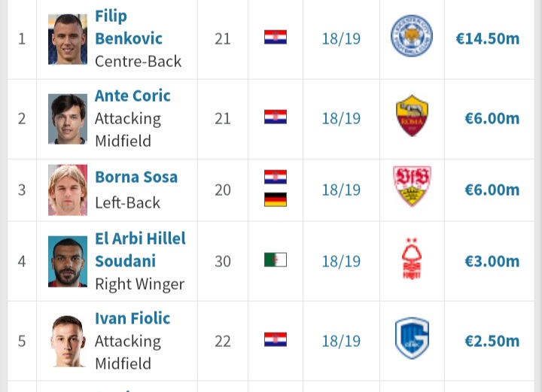Image resolution: width=542 pixels, height=392 pixels.
Task: Click Filip Benkovic's portrait thumbnail
Action: pos(68,39)
